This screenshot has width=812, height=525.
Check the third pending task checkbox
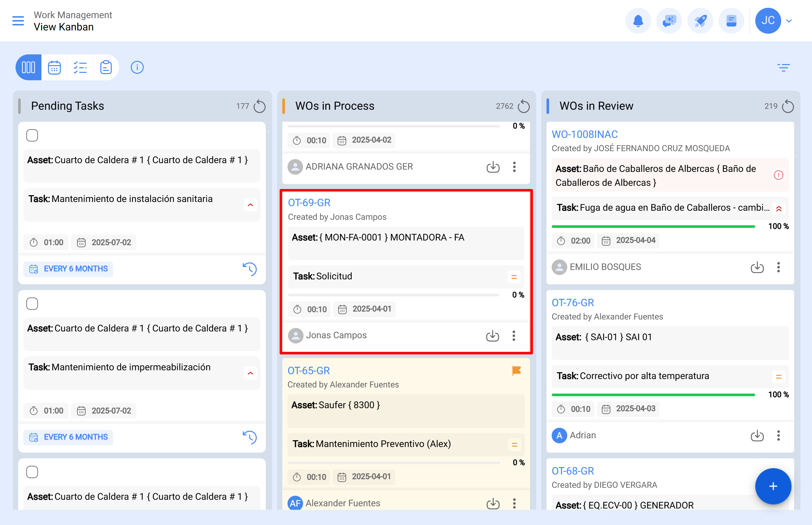(x=32, y=472)
